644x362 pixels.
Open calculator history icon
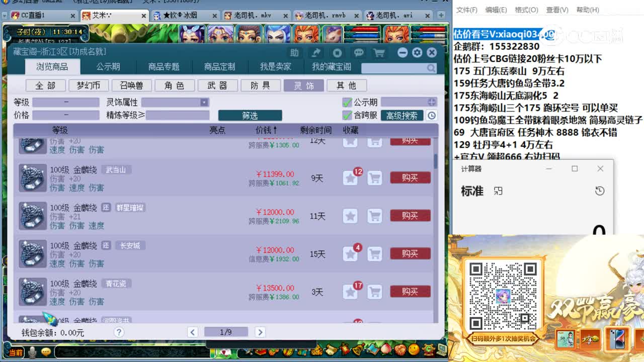point(599,191)
